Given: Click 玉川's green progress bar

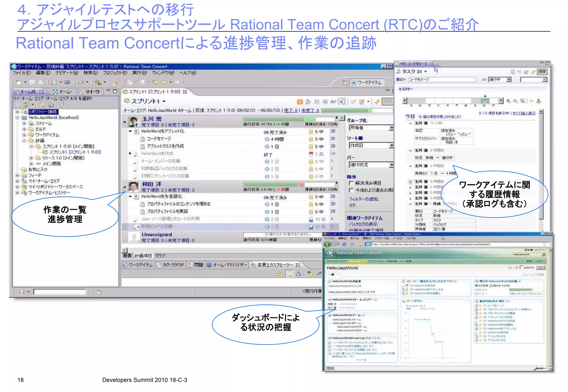Looking at the screenshot, I should tap(289, 119).
